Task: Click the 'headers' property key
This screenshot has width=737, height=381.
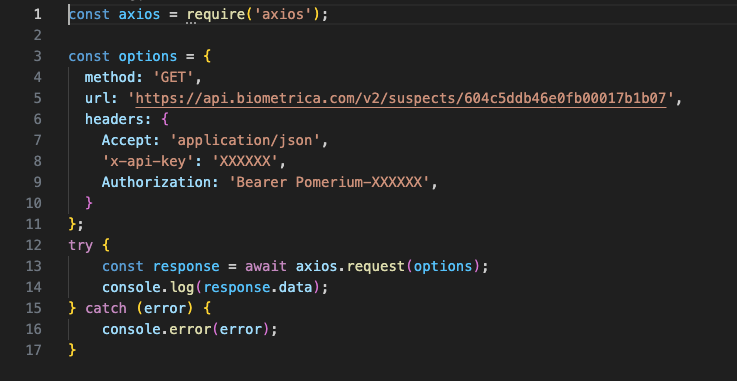Action: click(x=114, y=119)
